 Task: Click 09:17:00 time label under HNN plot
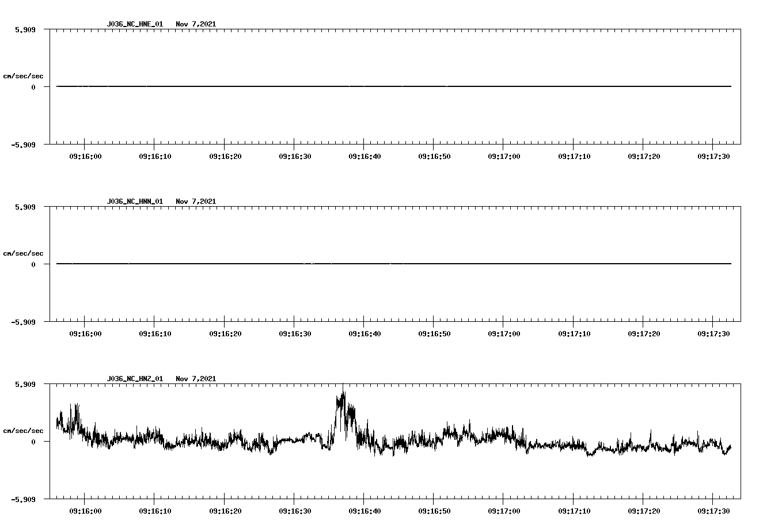pos(504,334)
